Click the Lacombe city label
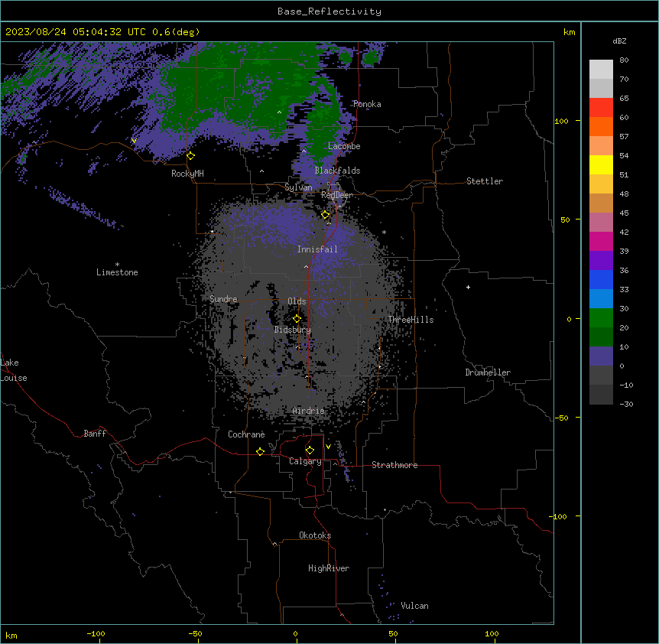Image resolution: width=659 pixels, height=644 pixels. click(344, 146)
